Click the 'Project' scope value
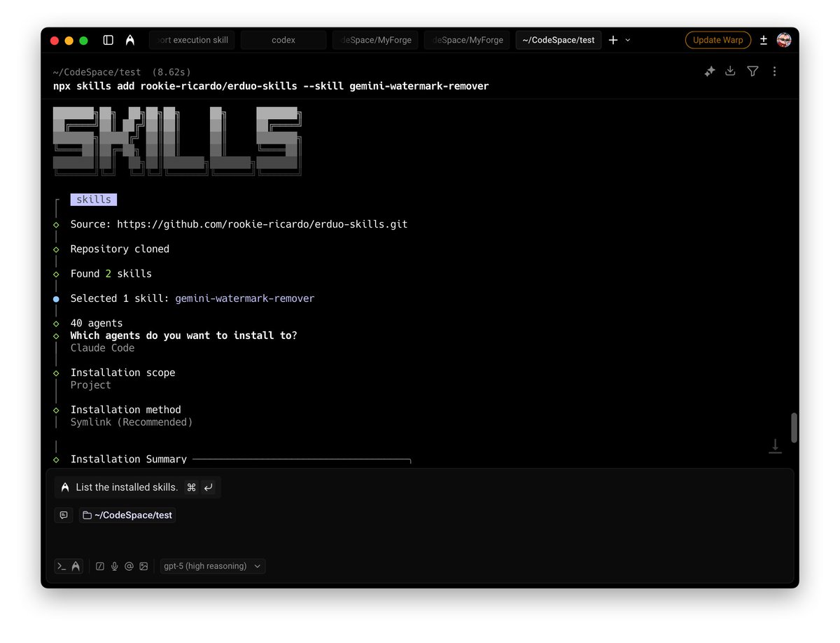 click(91, 385)
